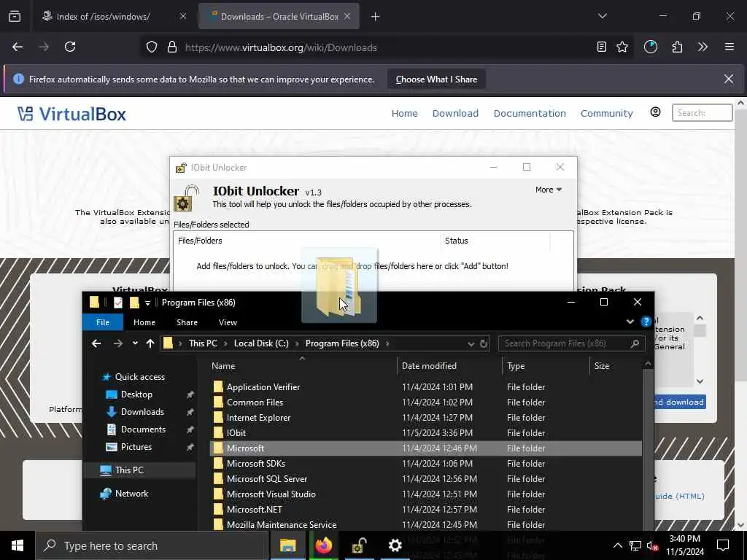Open a new Firefox tab
Image resolution: width=747 pixels, height=560 pixels.
[x=376, y=17]
